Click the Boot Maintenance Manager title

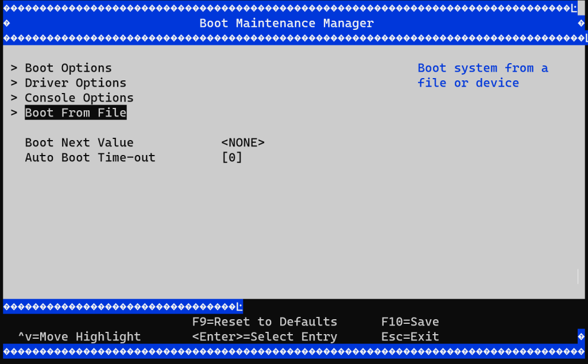pyautogui.click(x=287, y=24)
